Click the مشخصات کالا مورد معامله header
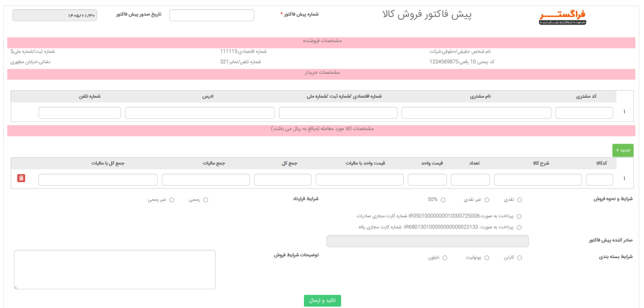 click(x=321, y=130)
